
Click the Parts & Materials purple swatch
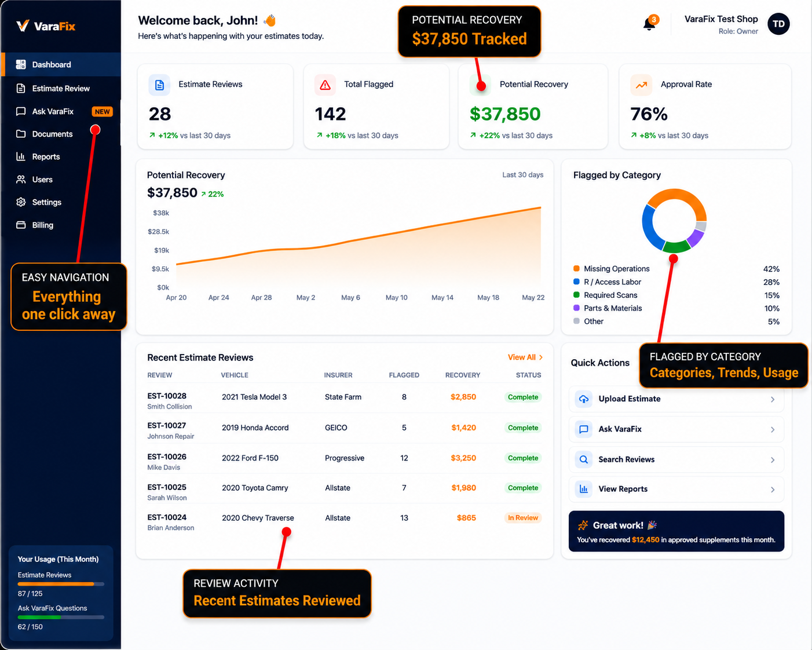click(x=576, y=308)
